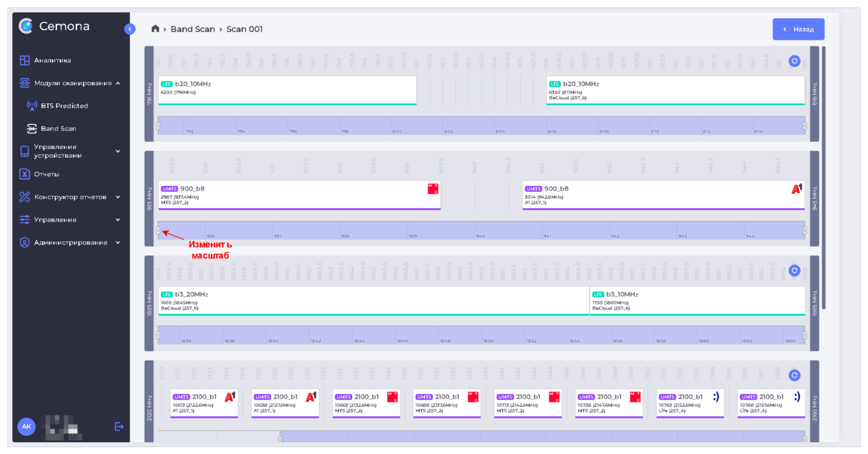Collapse the sidebar with the arrow button
This screenshot has height=454, width=868.
[x=130, y=29]
